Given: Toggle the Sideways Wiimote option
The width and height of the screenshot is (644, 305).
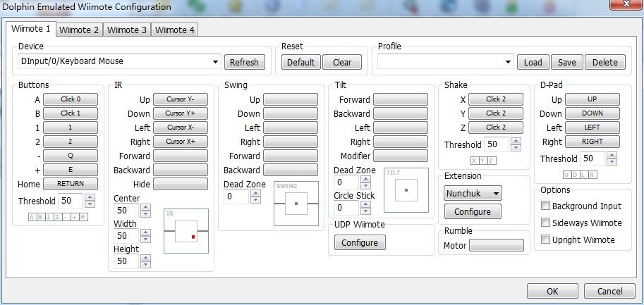Looking at the screenshot, I should click(546, 223).
